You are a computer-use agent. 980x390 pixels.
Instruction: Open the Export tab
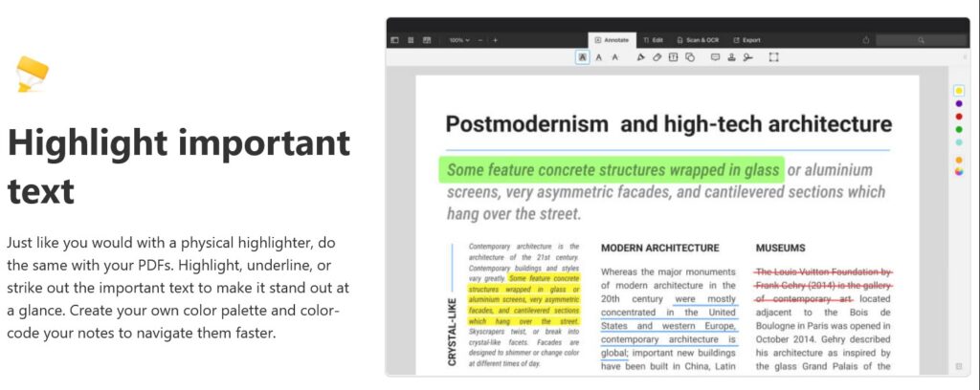(x=746, y=40)
